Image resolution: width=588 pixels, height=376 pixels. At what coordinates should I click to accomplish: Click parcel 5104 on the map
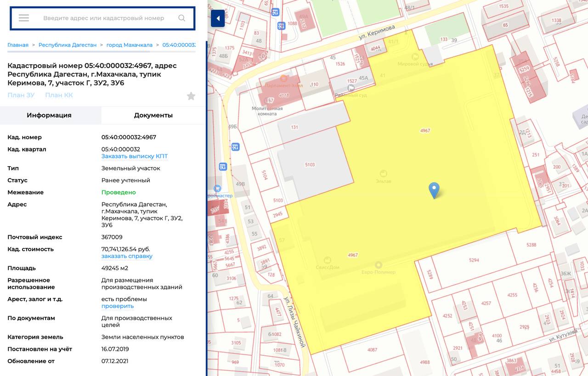point(265,174)
